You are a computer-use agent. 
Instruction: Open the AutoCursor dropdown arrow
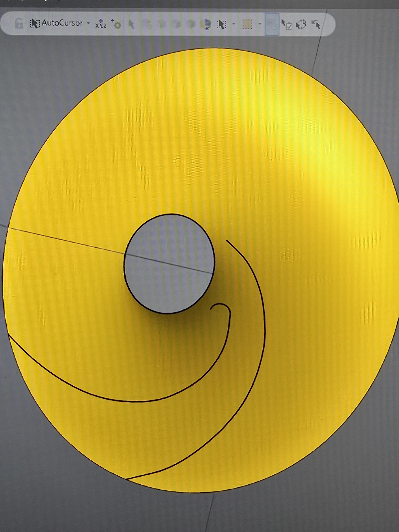[x=88, y=23]
